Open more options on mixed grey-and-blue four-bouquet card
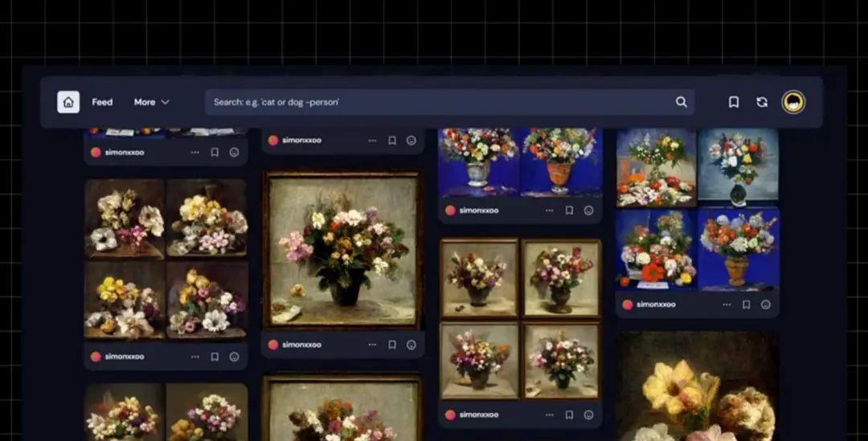Screen dimensions: 868x441 [x=727, y=304]
